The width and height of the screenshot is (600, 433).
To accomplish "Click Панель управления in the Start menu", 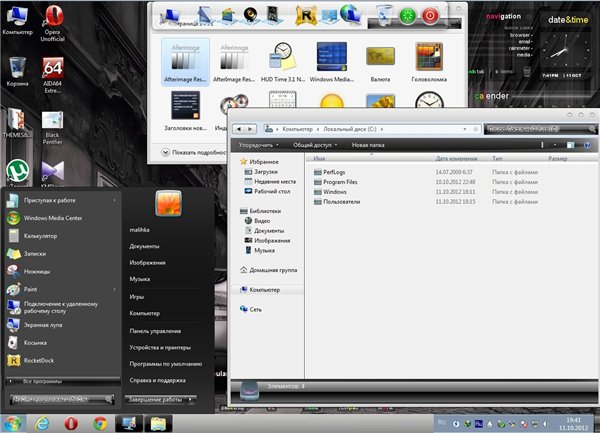I will tap(155, 330).
